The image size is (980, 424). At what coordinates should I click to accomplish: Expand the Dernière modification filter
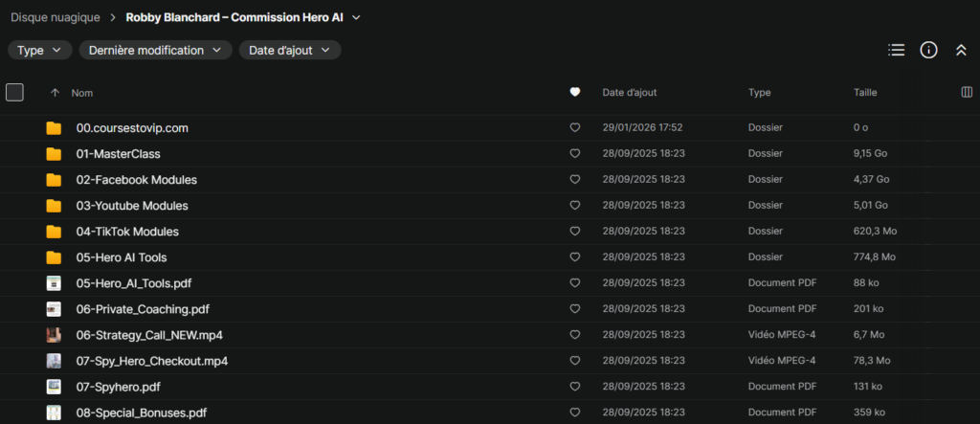coord(155,50)
